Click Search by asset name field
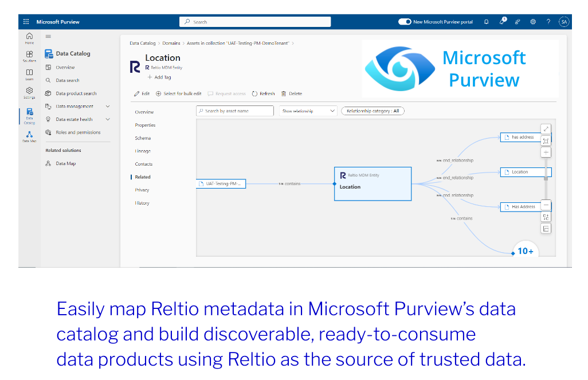The height and width of the screenshot is (380, 588). [235, 111]
